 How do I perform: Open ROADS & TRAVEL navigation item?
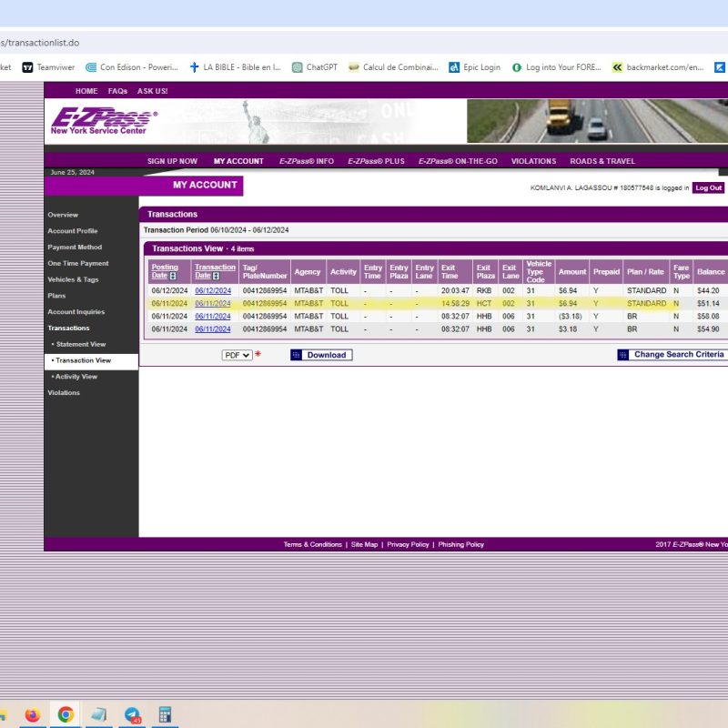coord(602,161)
